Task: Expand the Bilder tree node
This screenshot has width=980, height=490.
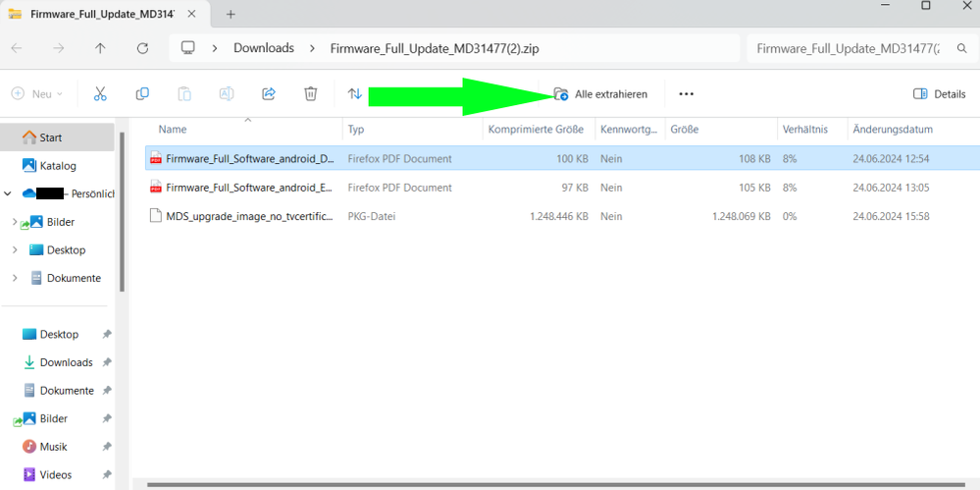Action: 15,223
